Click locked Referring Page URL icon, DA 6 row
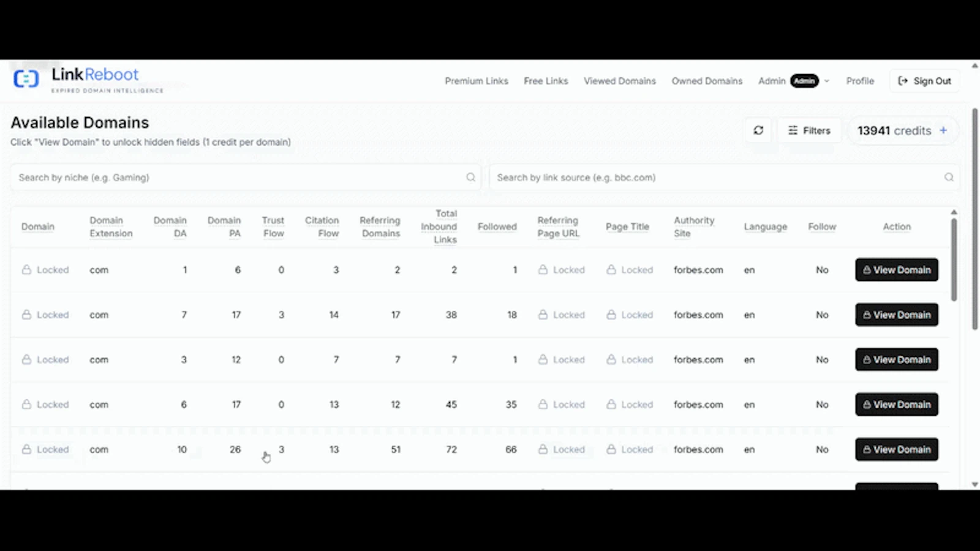Screen dimensions: 980x551 pos(543,404)
